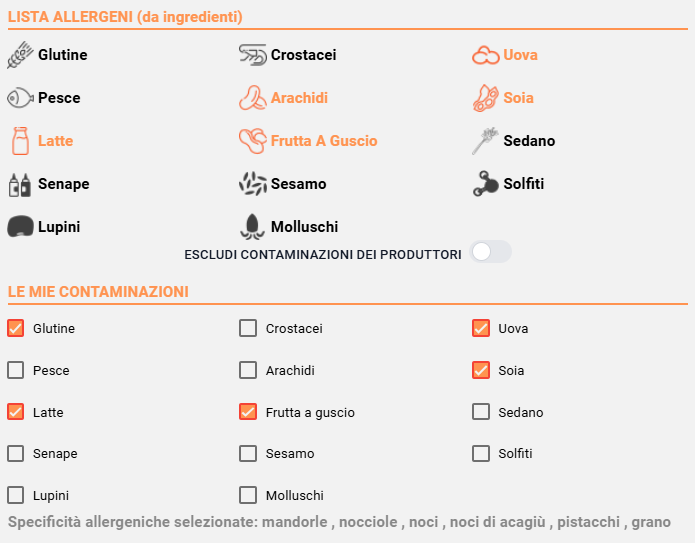
Task: Uncheck the Glutine contamination checkbox
Action: click(x=16, y=328)
